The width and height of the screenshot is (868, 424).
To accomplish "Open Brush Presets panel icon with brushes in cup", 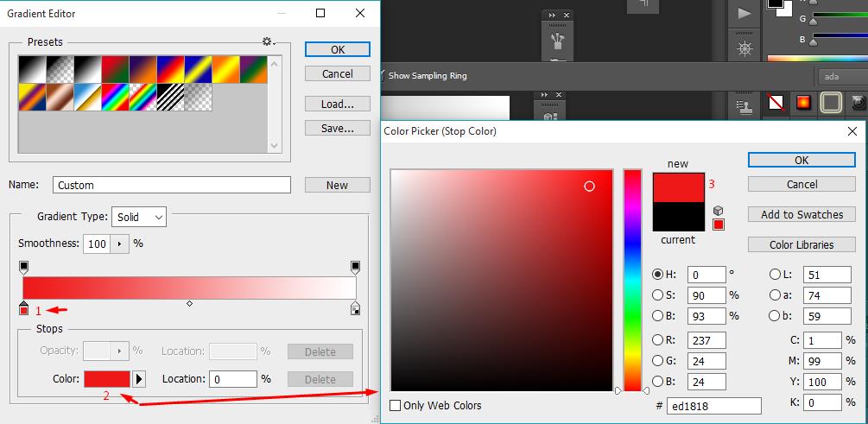I will (x=557, y=41).
